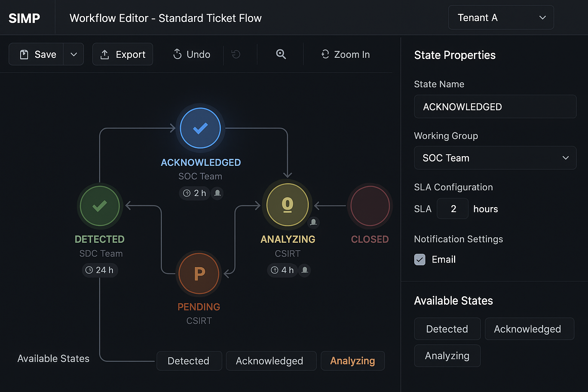Click the bell icon beside ANALYZING node
The image size is (588, 392).
click(314, 222)
